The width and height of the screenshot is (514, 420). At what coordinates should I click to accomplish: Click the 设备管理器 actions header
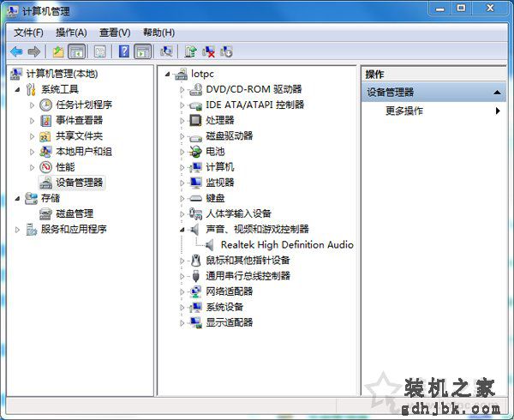point(433,93)
